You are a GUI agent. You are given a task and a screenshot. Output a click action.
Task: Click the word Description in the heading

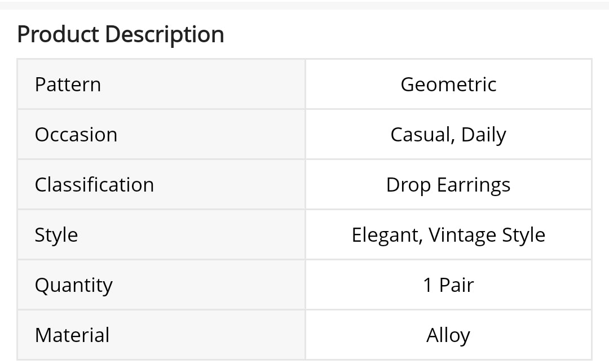(x=165, y=34)
